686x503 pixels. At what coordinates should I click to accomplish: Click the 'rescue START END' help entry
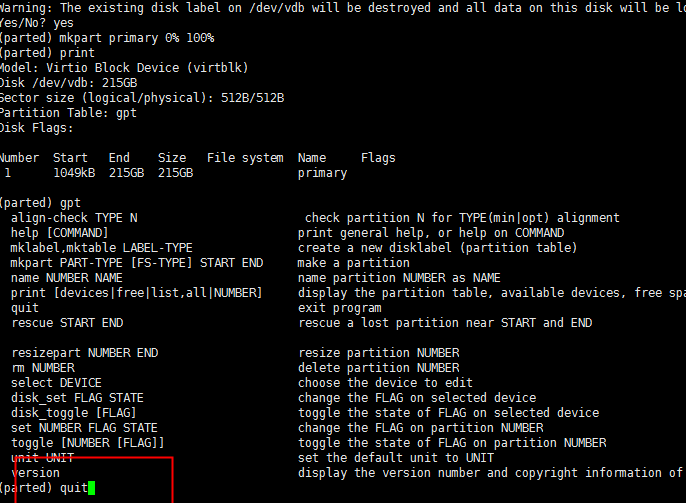point(67,323)
